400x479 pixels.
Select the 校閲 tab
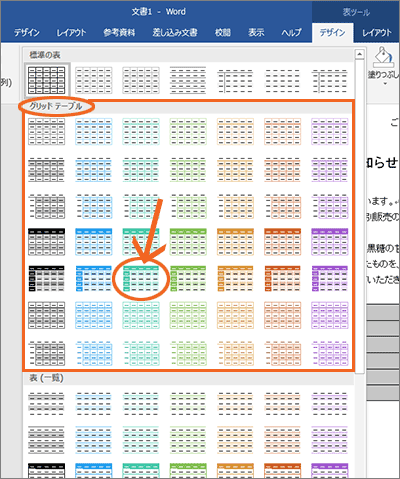(223, 33)
